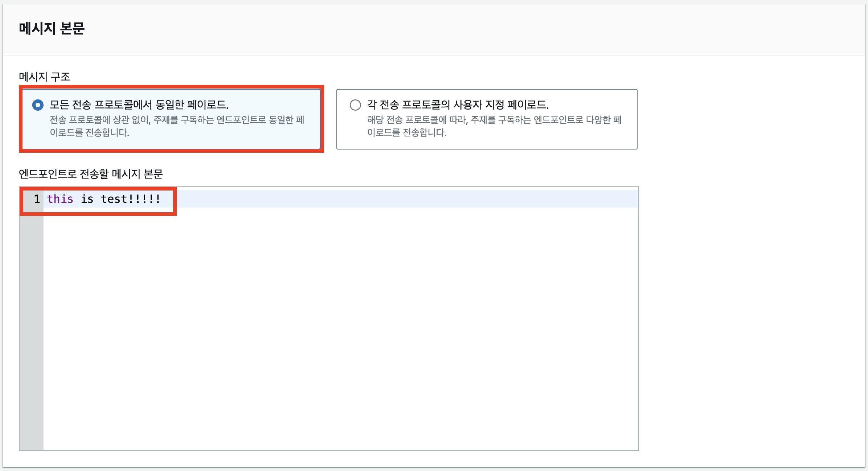Image resolution: width=868 pixels, height=471 pixels.
Task: Click line number 1 in the editor gutter
Action: coord(37,199)
